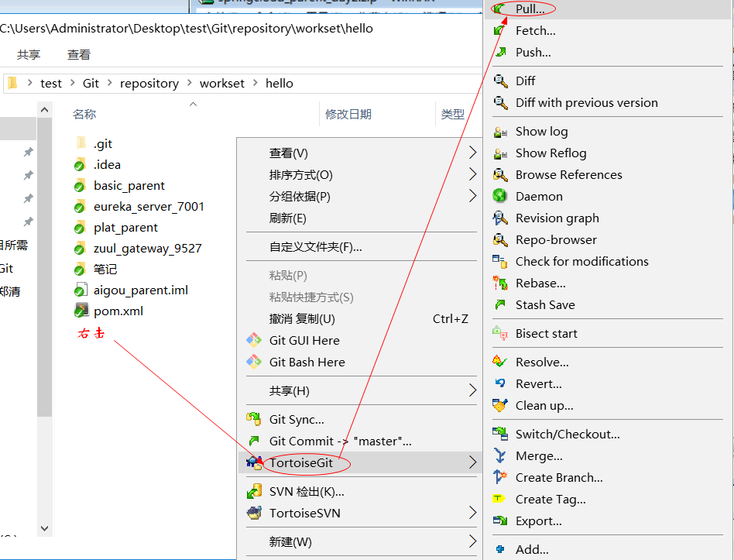Select the basic_parent folder
The width and height of the screenshot is (734, 560).
(119, 186)
